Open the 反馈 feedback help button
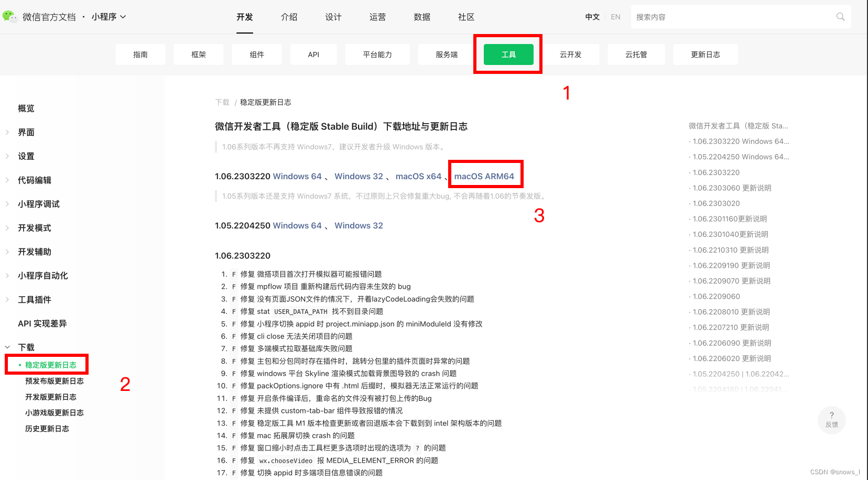Screen dimensions: 868x480 pyautogui.click(x=832, y=420)
